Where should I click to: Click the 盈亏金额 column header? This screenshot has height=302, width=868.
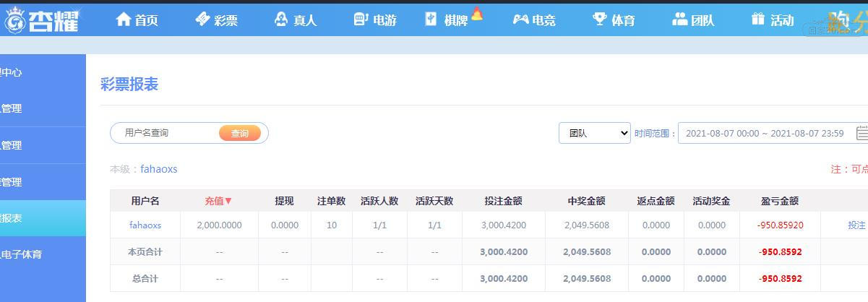pyautogui.click(x=781, y=201)
